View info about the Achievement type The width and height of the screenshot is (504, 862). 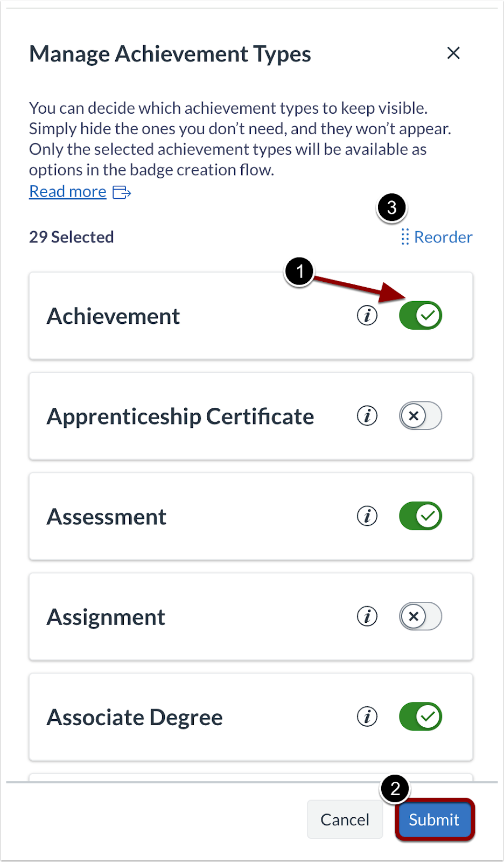tap(367, 316)
